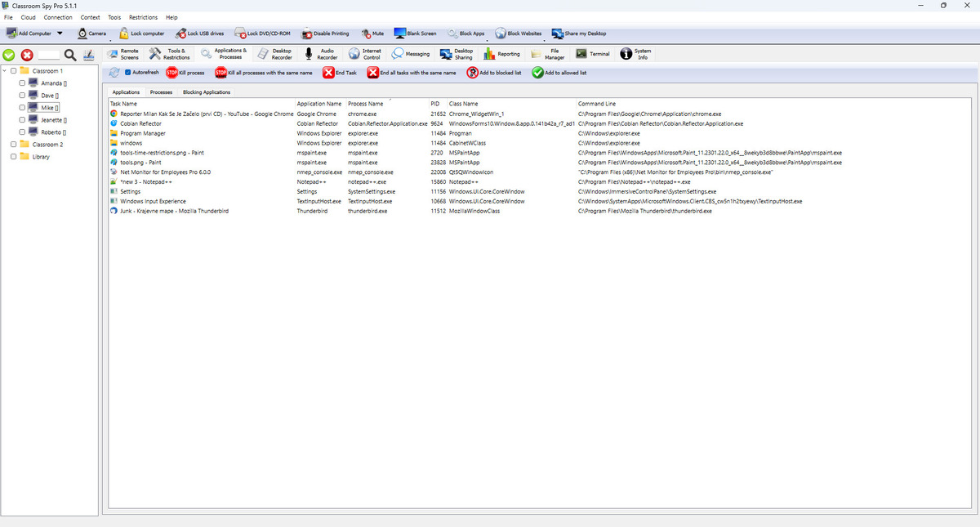Screen dimensions: 980x527
Task: Open the Add Computer dropdown arrow
Action: coord(60,33)
